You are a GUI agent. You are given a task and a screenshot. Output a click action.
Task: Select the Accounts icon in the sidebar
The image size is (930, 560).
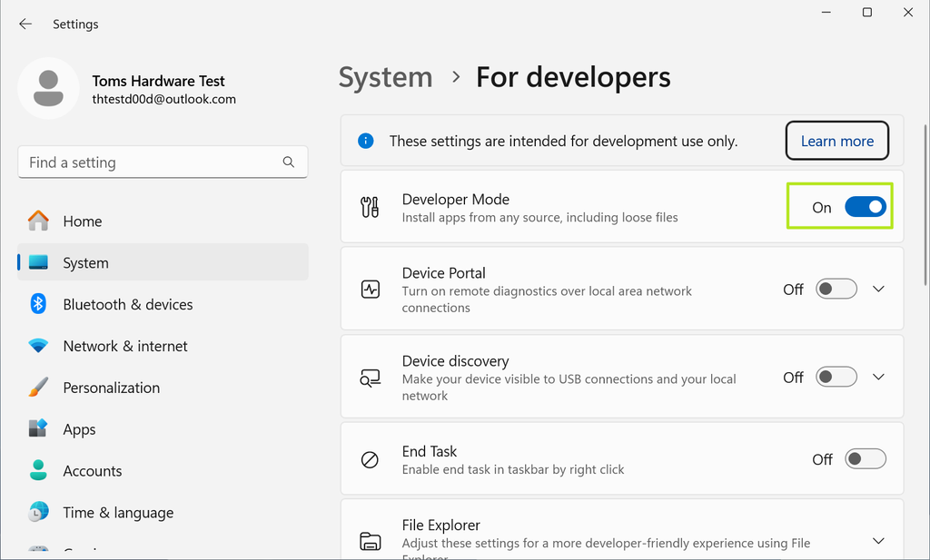coord(38,470)
